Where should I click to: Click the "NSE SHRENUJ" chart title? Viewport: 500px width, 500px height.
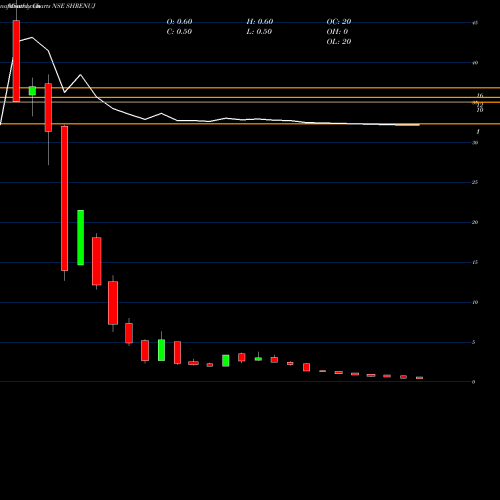coord(74,6)
